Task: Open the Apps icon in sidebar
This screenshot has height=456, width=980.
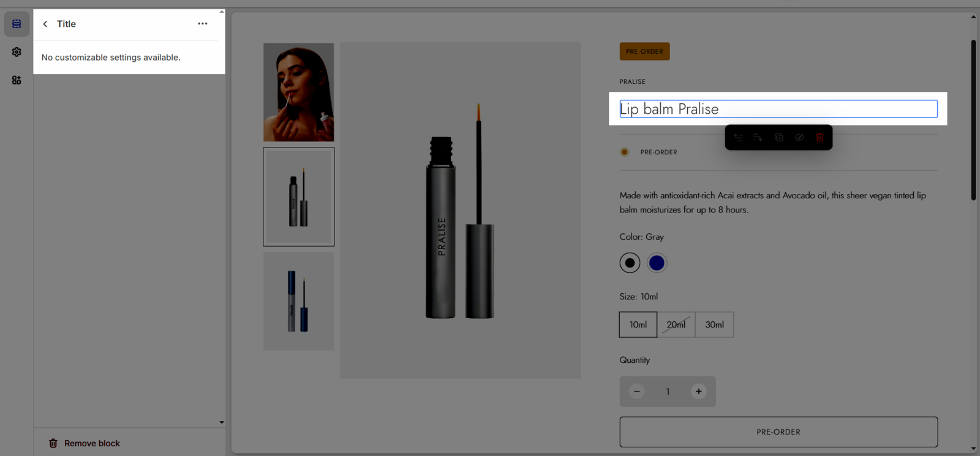Action: point(17,80)
